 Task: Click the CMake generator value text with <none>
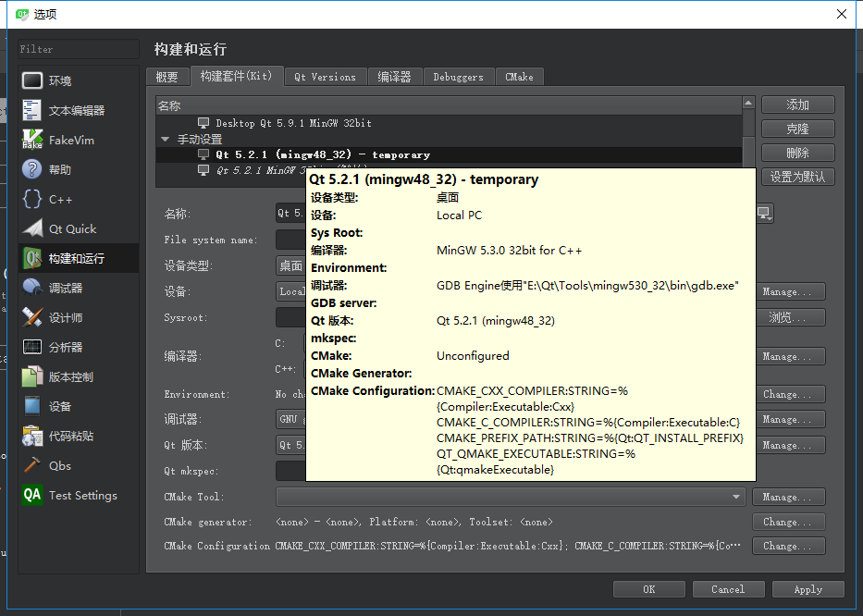pyautogui.click(x=413, y=522)
